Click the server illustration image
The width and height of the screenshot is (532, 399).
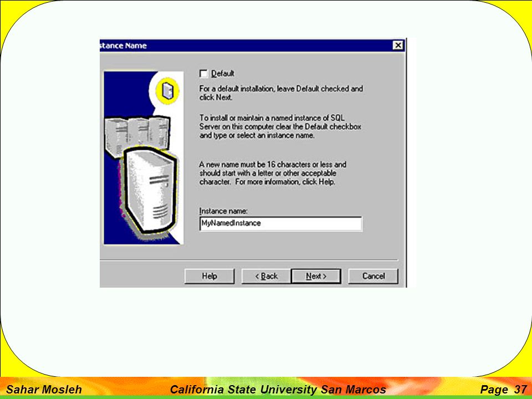(x=144, y=158)
